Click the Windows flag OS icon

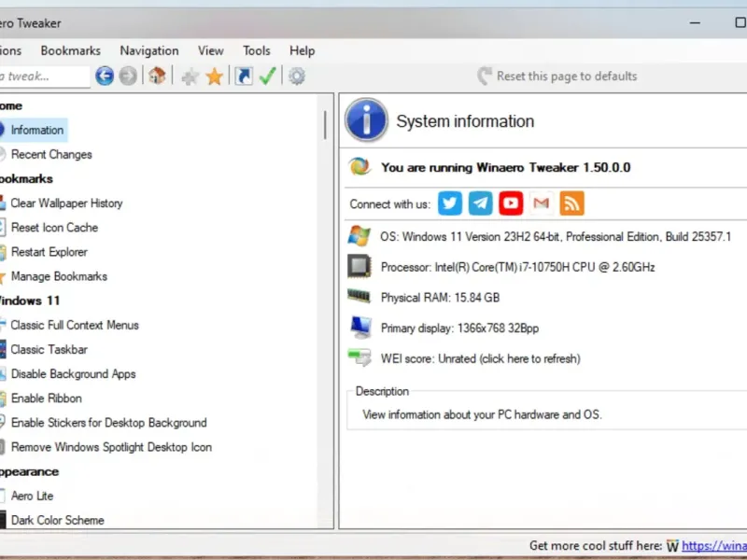point(359,236)
